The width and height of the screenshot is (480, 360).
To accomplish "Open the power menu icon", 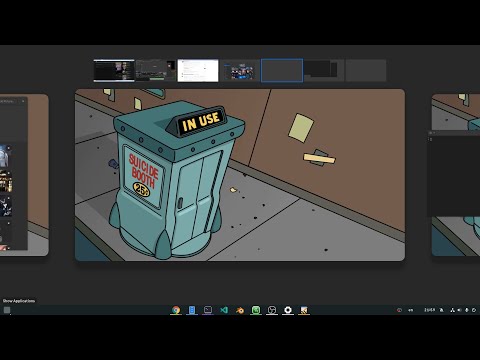I will (x=474, y=310).
